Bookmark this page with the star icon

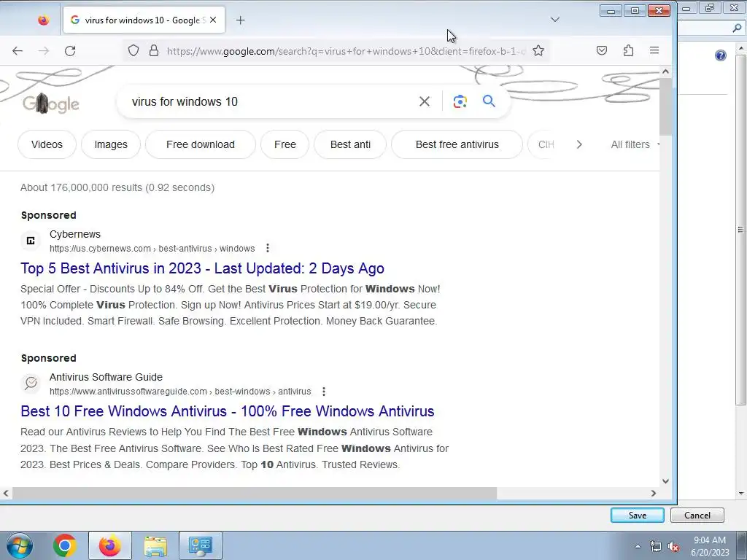[x=538, y=50]
